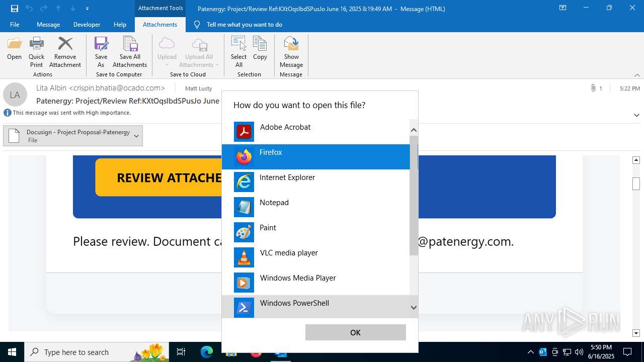The height and width of the screenshot is (362, 644).
Task: Click the app list scroll down arrow
Action: pyautogui.click(x=414, y=307)
